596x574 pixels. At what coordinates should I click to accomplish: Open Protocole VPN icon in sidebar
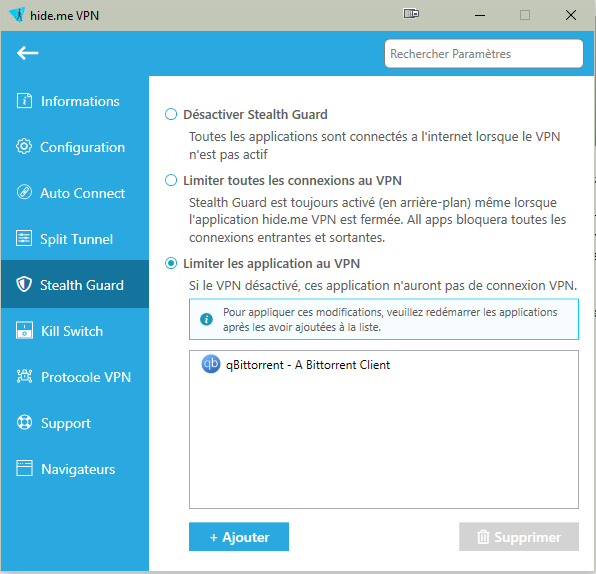pos(24,376)
